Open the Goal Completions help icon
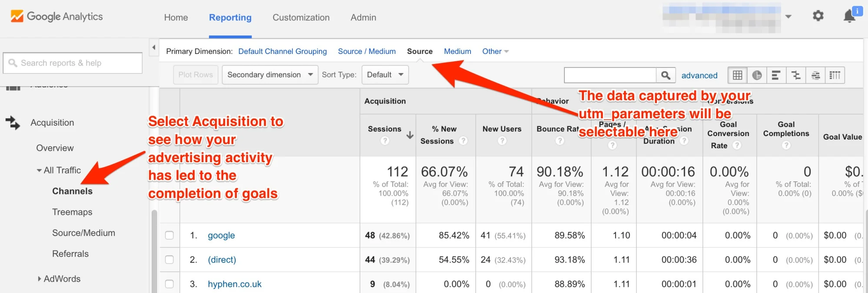868x293 pixels. [x=786, y=146]
